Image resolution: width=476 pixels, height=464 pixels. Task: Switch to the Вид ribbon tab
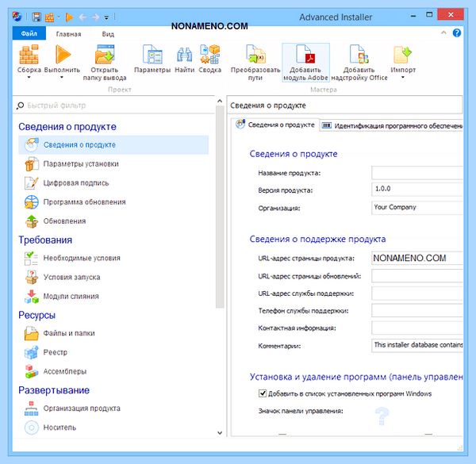click(x=108, y=34)
